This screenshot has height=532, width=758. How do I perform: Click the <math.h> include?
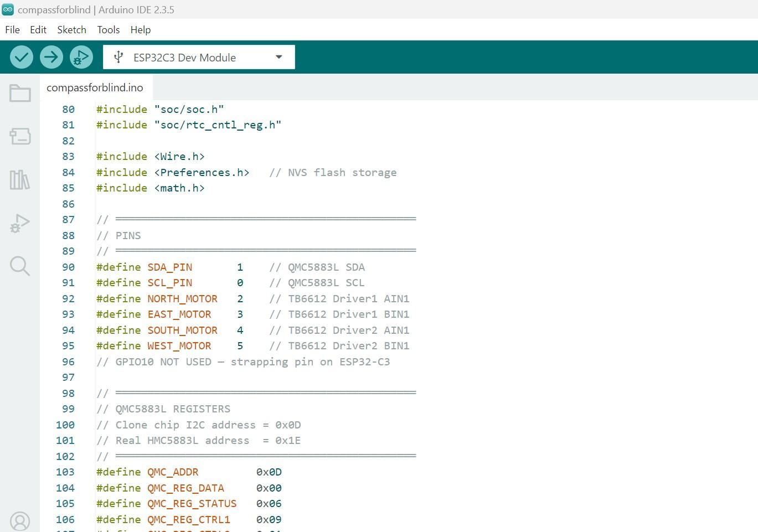tap(179, 188)
